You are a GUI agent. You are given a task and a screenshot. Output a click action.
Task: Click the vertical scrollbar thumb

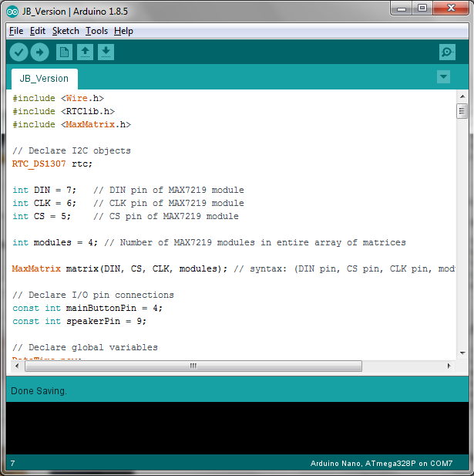point(462,111)
